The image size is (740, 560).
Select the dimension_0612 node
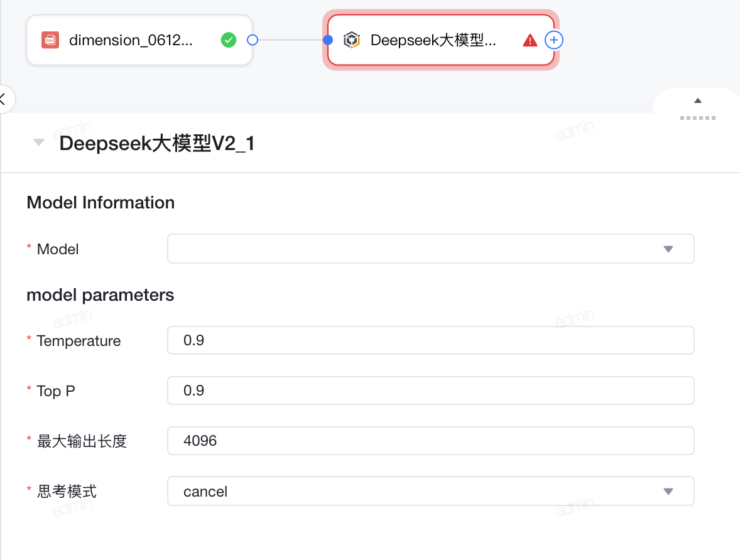point(139,40)
